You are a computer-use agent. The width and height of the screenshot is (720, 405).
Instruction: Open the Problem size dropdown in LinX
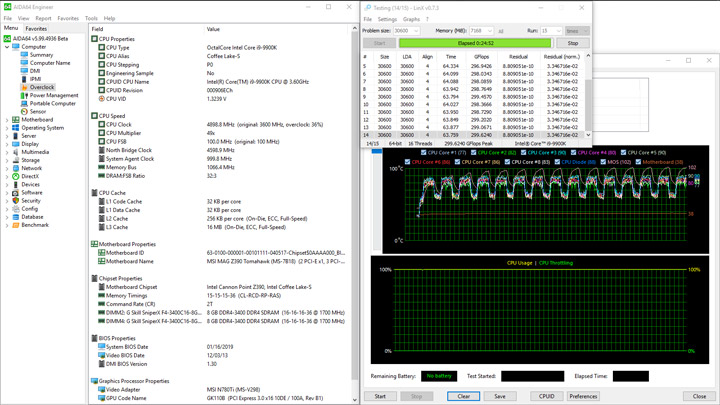coord(416,31)
